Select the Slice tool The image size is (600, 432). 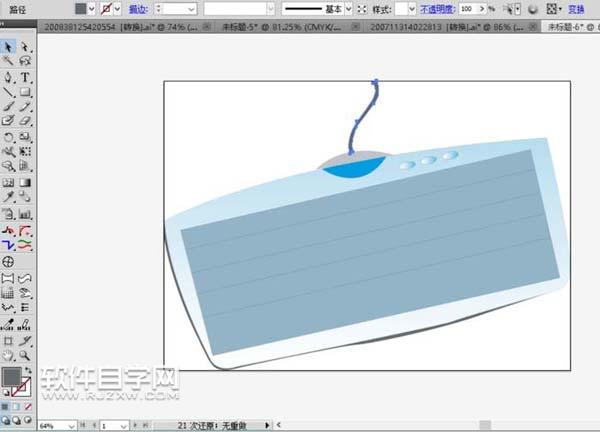[x=25, y=340]
